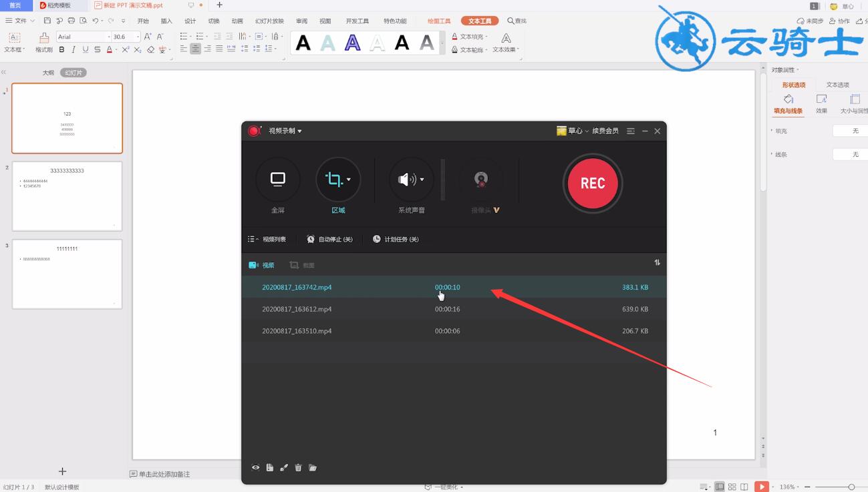Toggle italic formatting (I)
Image resolution: width=868 pixels, height=492 pixels.
(x=74, y=49)
